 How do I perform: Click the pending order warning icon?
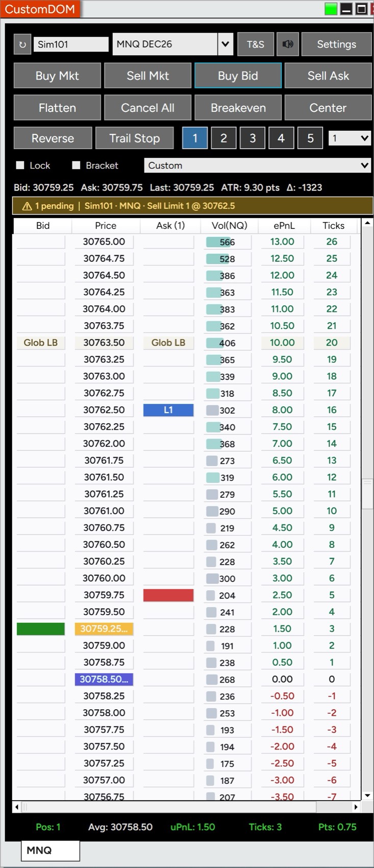tap(27, 206)
